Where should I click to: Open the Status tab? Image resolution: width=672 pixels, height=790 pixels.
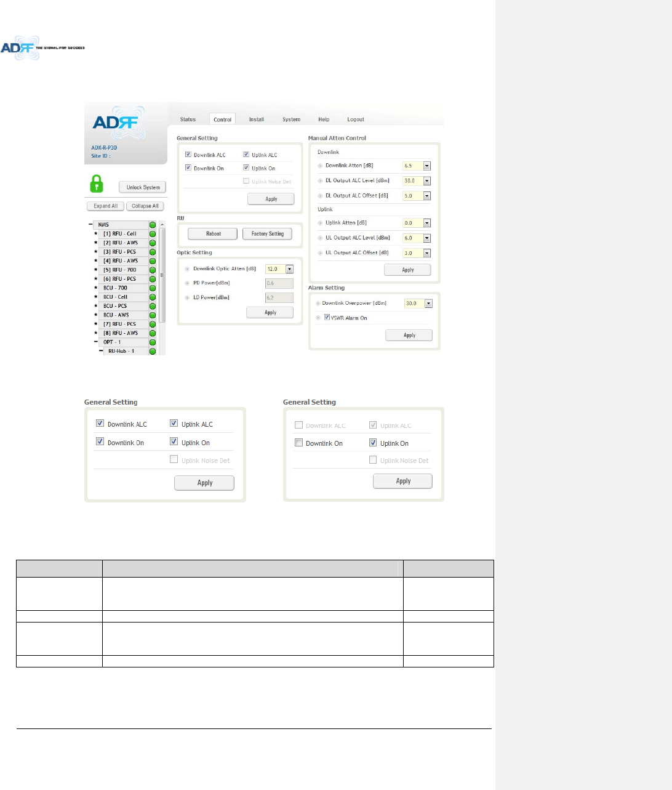(x=188, y=119)
